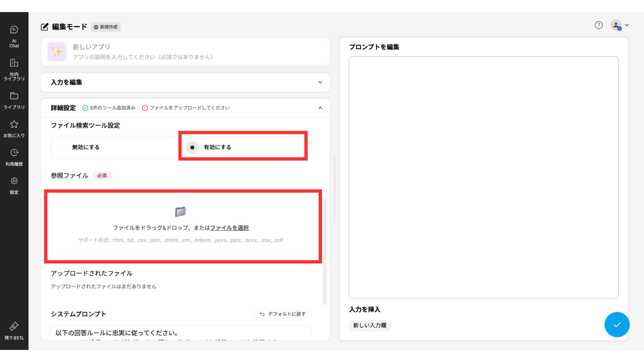
Task: Click into the プロンプトを編集 text area
Action: click(483, 177)
